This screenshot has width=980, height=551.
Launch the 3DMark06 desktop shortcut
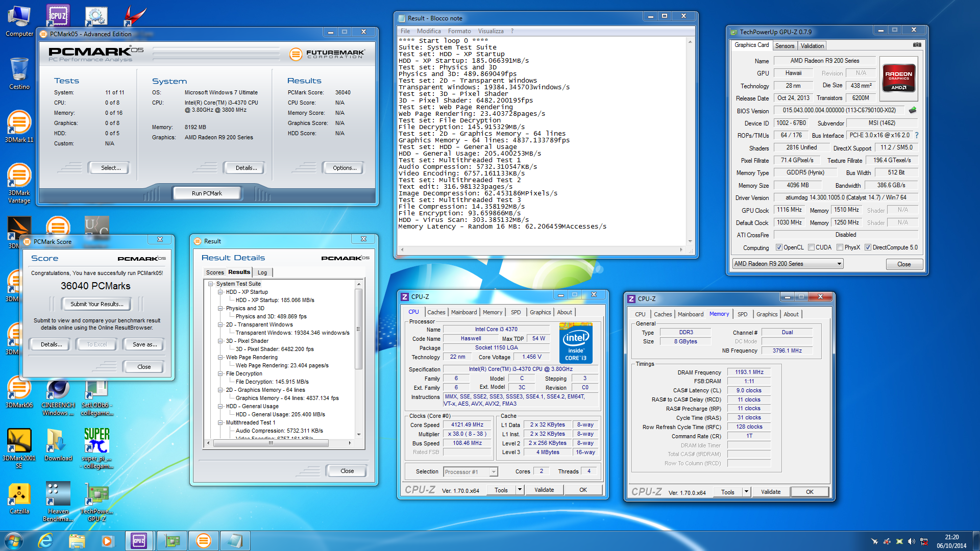click(x=19, y=392)
